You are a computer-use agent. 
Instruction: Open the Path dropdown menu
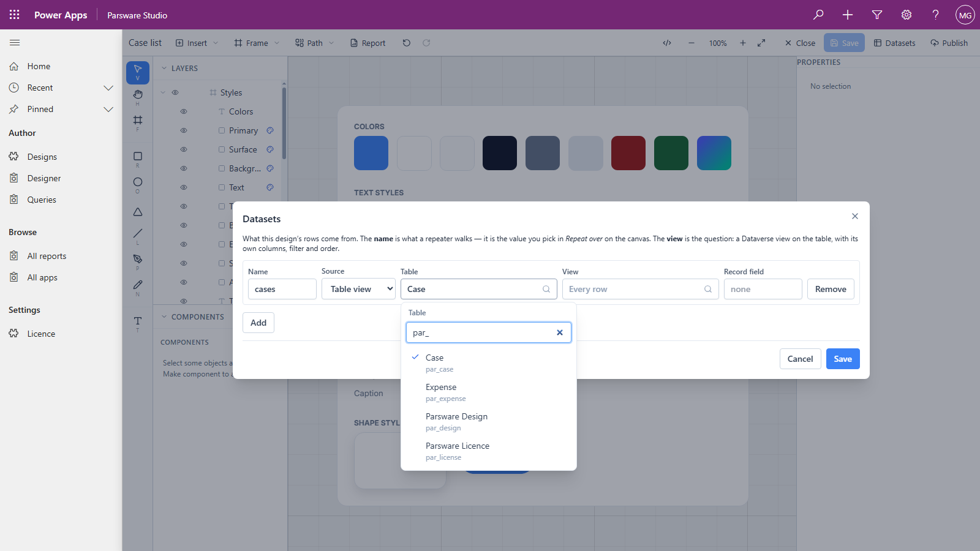click(315, 43)
